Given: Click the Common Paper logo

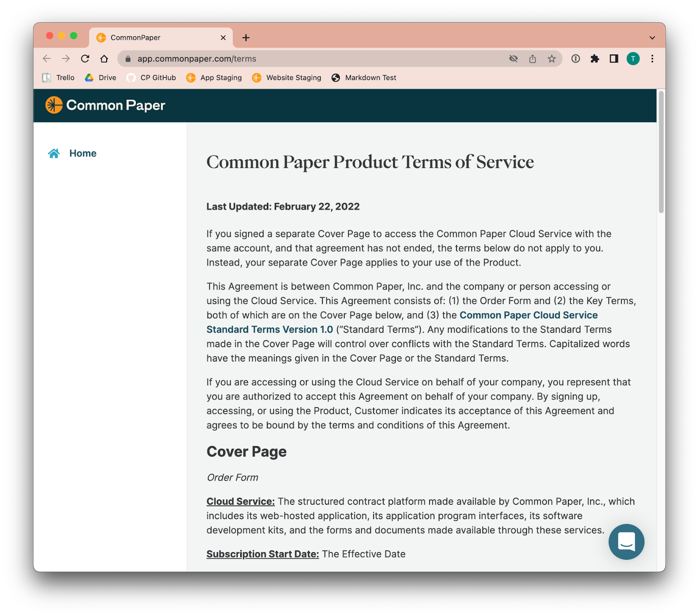Looking at the screenshot, I should click(x=105, y=105).
